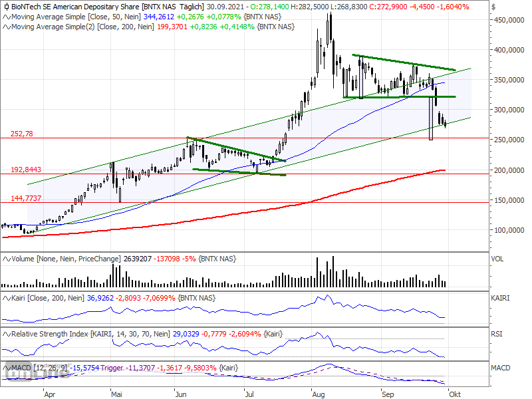The width and height of the screenshot is (532, 399).
Task: Click the VOL panel label on the right
Action: pyautogui.click(x=497, y=259)
